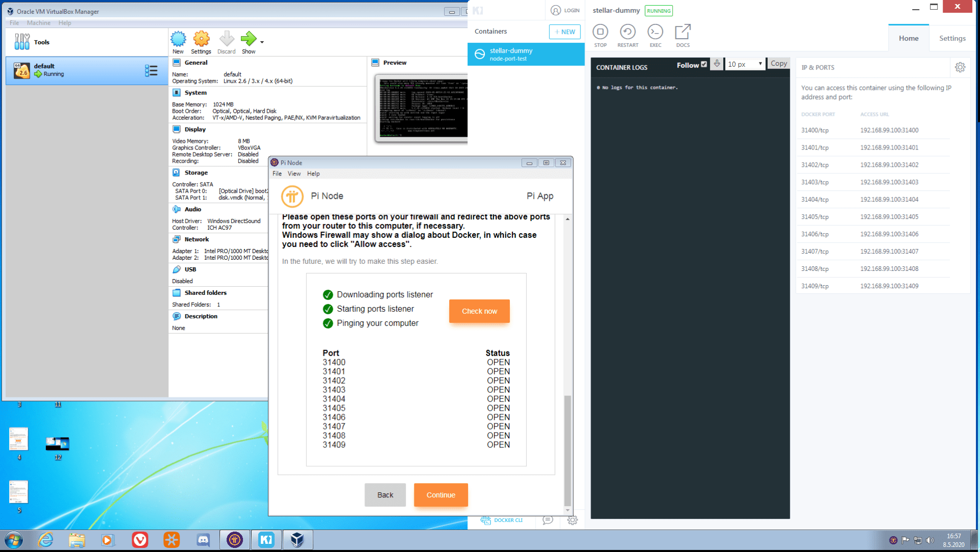Open access URL 192.168.99.100:31405
The height and width of the screenshot is (552, 980).
coord(889,217)
